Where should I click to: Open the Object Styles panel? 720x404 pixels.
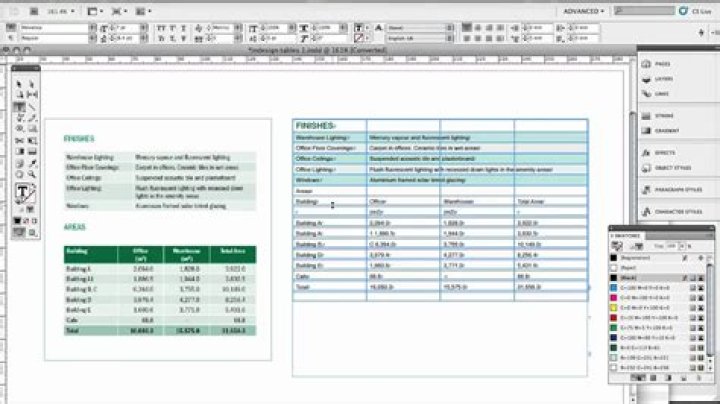click(665, 168)
